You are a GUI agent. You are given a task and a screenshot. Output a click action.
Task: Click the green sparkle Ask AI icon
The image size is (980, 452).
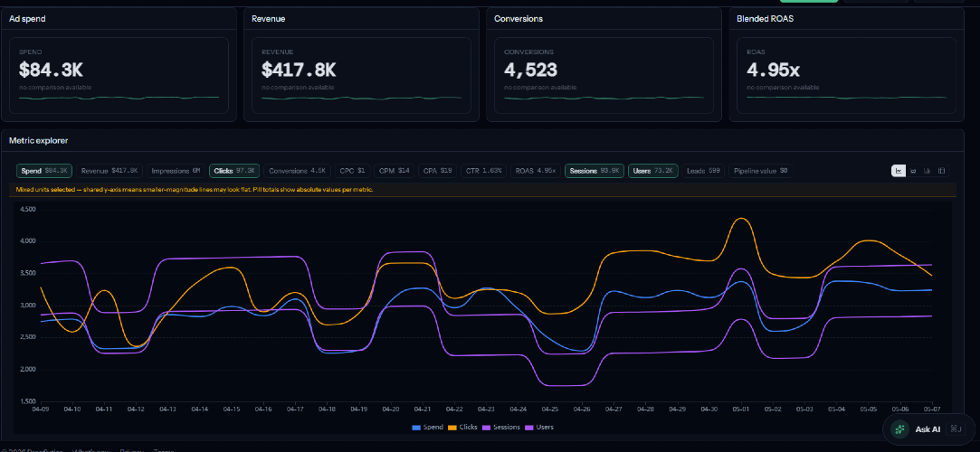coord(900,428)
